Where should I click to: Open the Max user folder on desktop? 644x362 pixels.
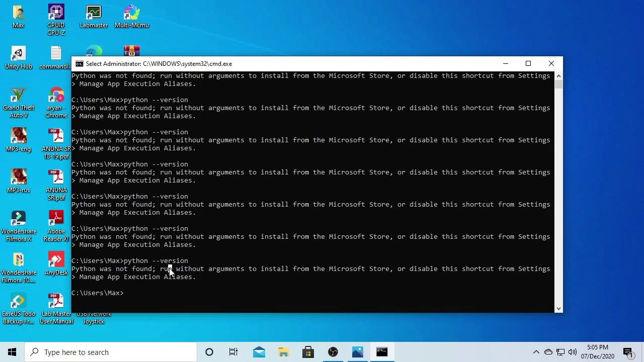[x=18, y=16]
